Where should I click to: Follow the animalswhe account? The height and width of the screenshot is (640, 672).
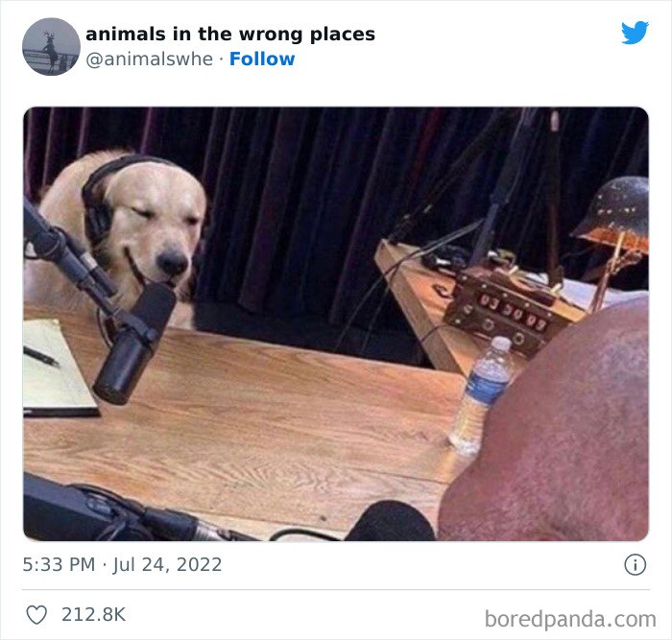(x=262, y=59)
